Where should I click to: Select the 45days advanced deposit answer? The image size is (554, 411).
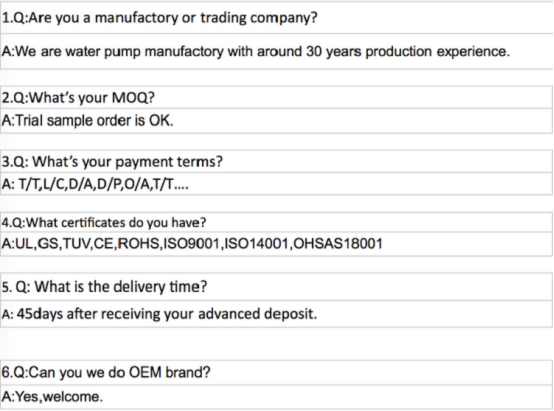tap(276, 314)
